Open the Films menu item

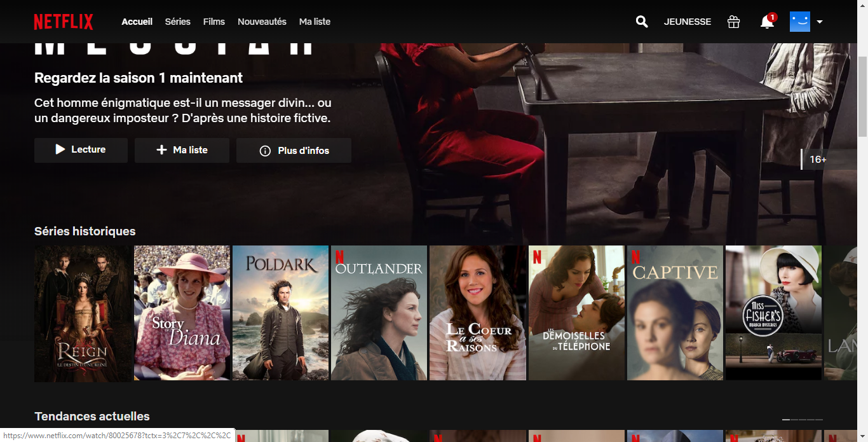click(214, 22)
